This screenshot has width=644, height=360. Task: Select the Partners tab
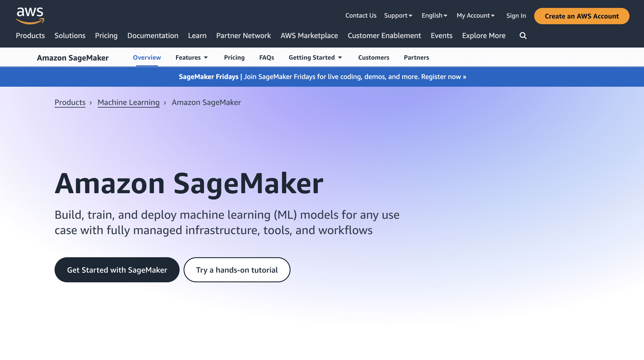click(x=416, y=57)
